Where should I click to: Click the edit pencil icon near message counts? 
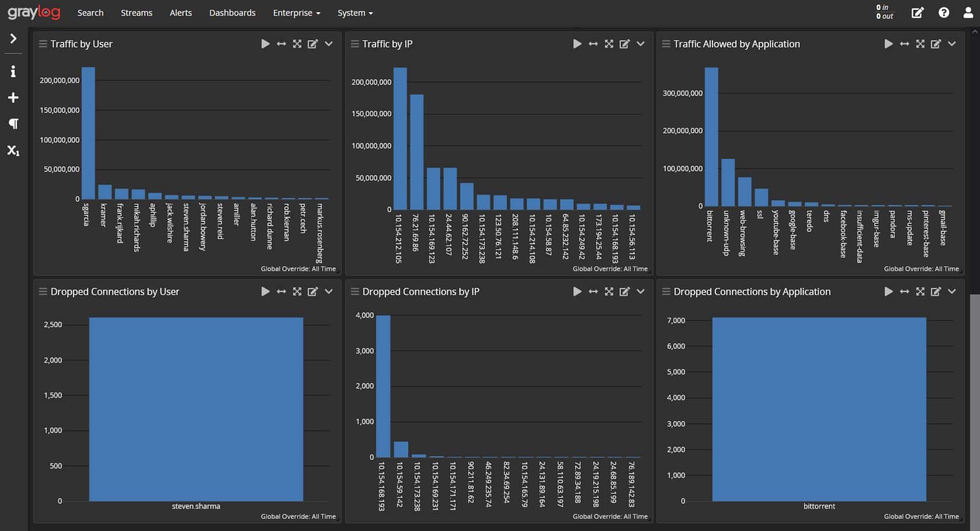pyautogui.click(x=917, y=12)
